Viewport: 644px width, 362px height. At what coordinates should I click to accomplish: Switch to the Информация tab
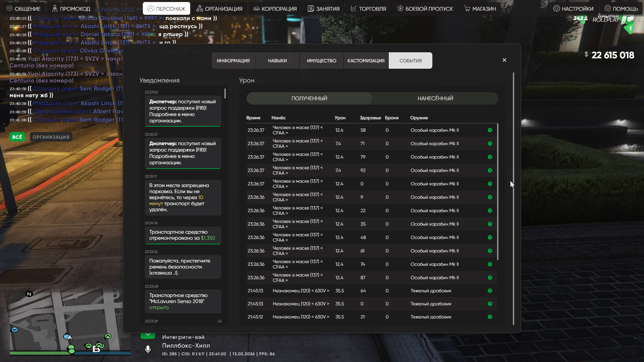tap(233, 61)
